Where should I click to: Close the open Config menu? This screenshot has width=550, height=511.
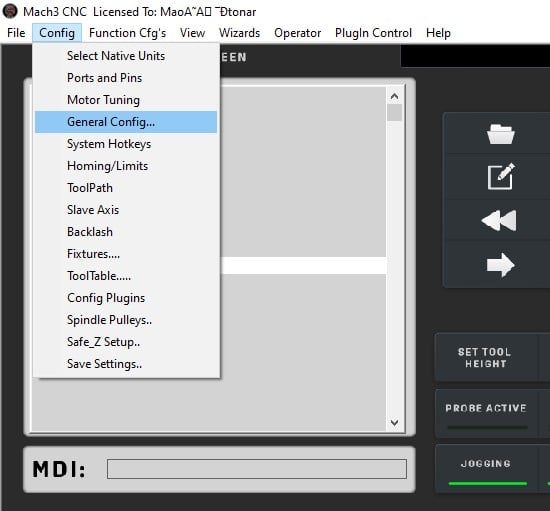click(x=57, y=33)
